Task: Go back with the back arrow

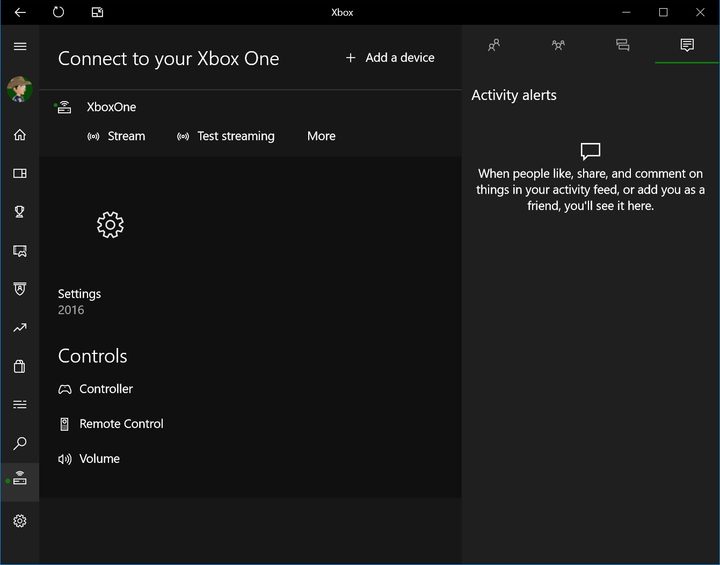Action: (x=20, y=12)
